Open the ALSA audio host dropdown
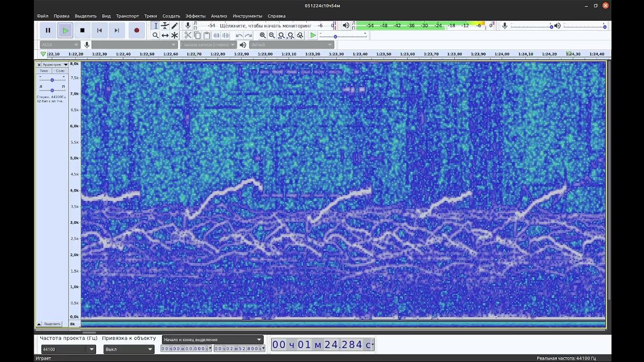Image resolution: width=644 pixels, height=362 pixels. point(60,45)
